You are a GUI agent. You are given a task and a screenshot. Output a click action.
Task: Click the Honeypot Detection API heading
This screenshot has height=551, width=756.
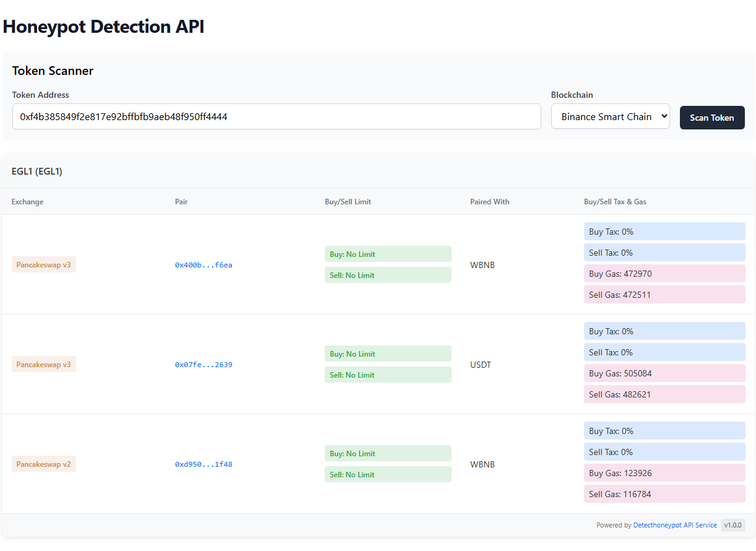click(x=104, y=27)
